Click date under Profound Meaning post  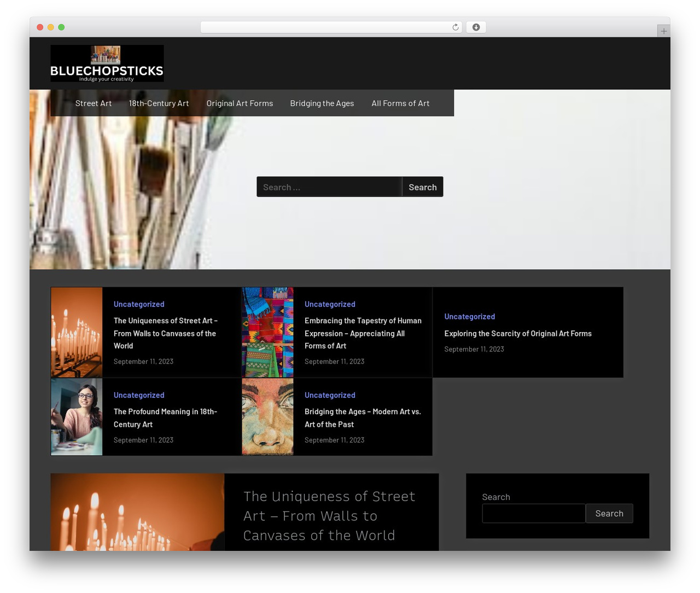click(143, 440)
